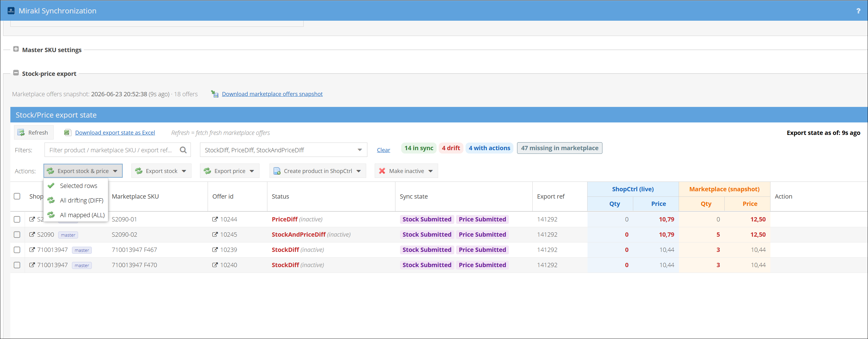868x339 pixels.
Task: Click the green check icon beside Selected rows
Action: pos(51,185)
